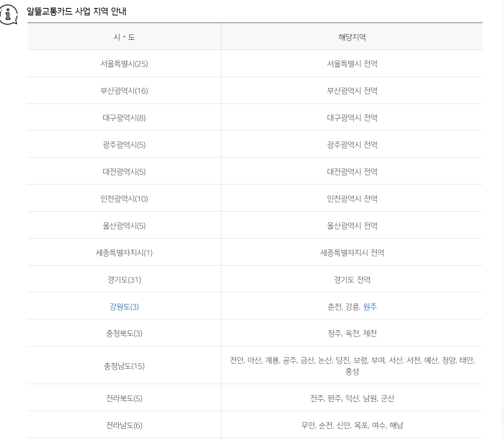This screenshot has width=504, height=439.
Task: Select the 서울특별시(25) cell
Action: [125, 63]
